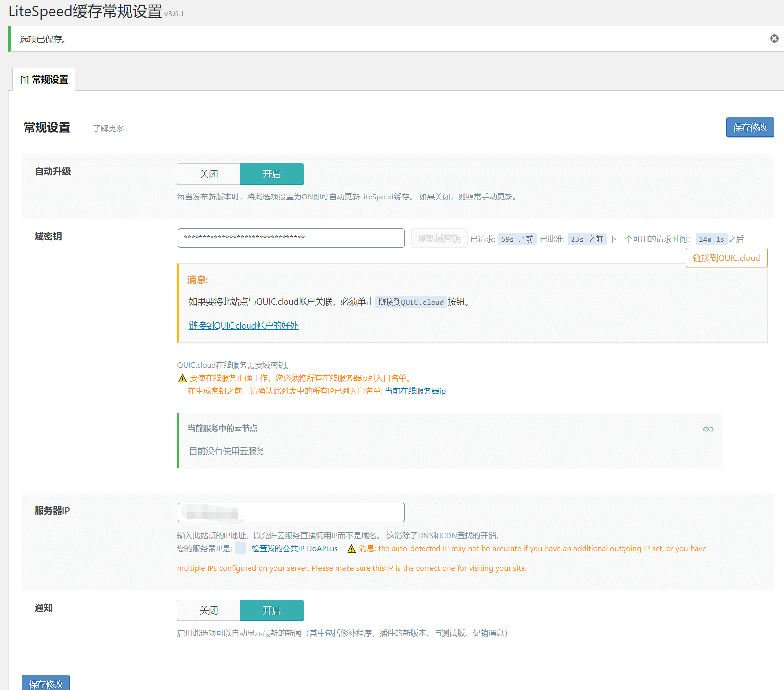Click bottom 保存修改 button
Viewport: 784px width, 690px height.
(x=46, y=683)
